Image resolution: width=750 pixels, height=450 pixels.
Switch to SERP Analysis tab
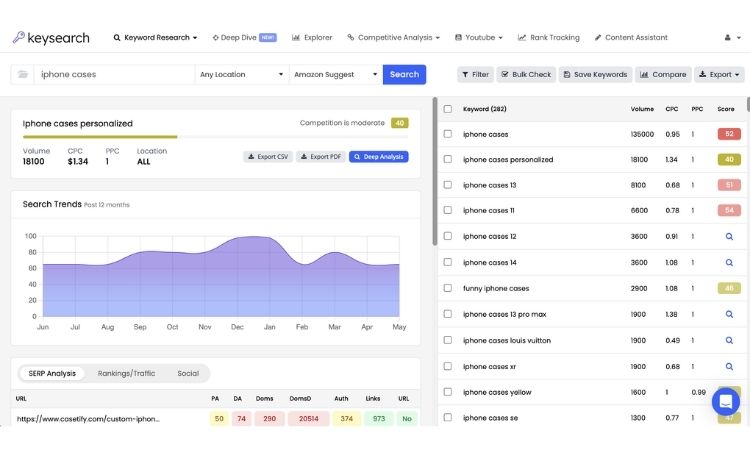coord(52,373)
